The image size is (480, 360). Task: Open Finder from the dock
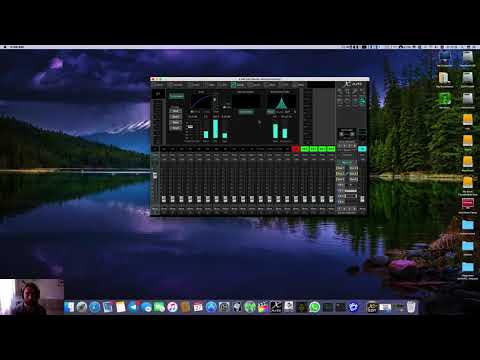[x=69, y=307]
